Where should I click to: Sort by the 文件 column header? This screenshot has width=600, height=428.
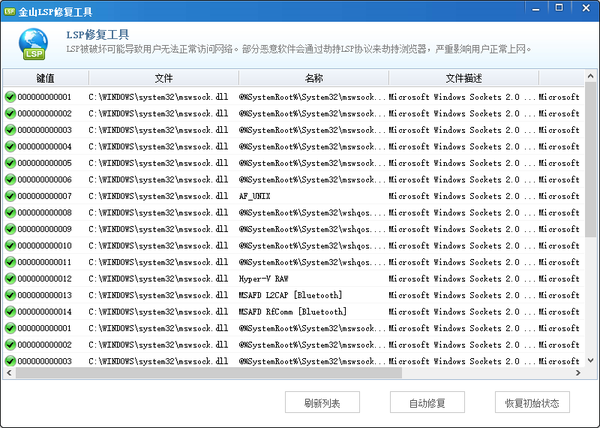pyautogui.click(x=163, y=77)
